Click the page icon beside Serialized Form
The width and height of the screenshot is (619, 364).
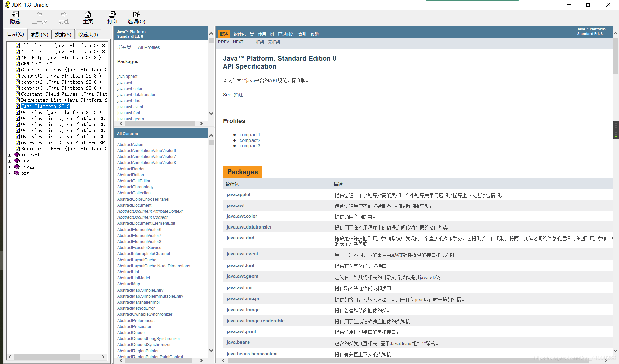(x=18, y=149)
